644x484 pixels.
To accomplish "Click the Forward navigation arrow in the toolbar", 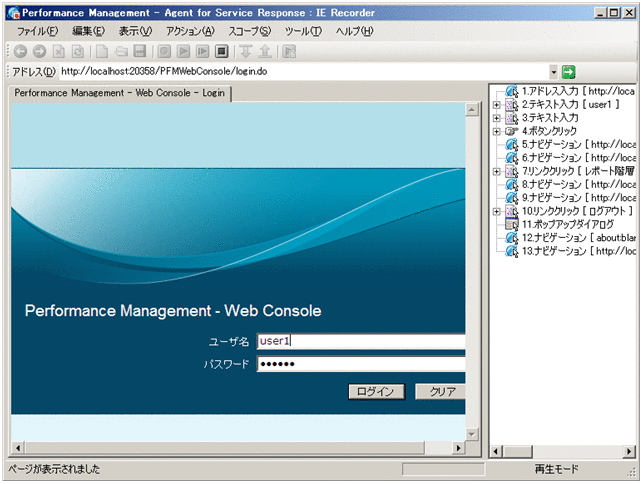I will click(39, 51).
